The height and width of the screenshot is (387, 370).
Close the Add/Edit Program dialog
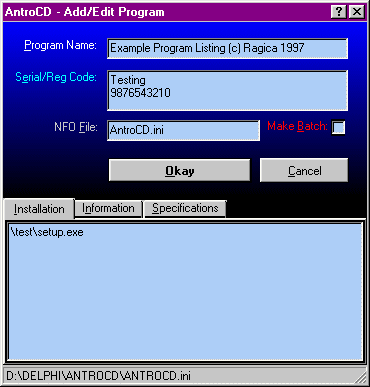pyautogui.click(x=357, y=12)
